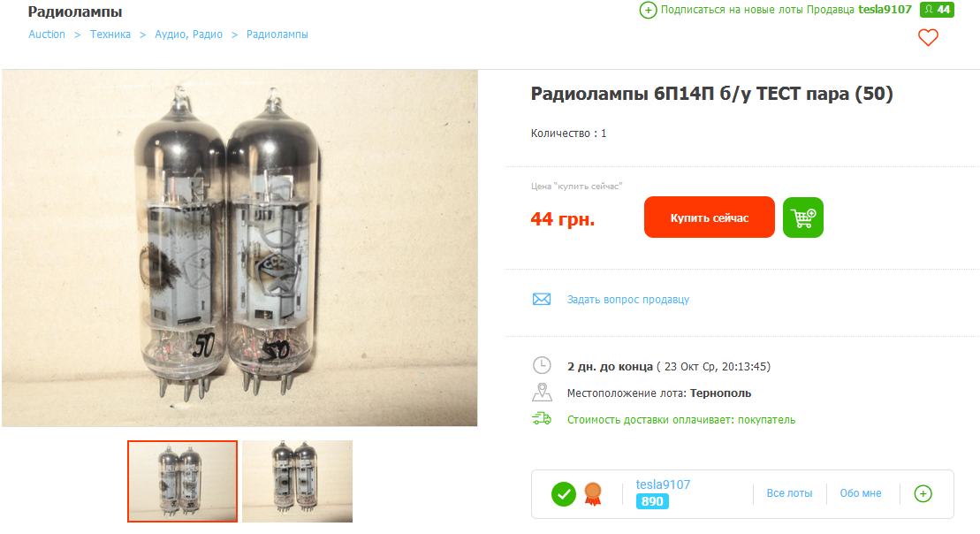The image size is (980, 534).
Task: Click the green add-to-cart icon
Action: pos(803,217)
